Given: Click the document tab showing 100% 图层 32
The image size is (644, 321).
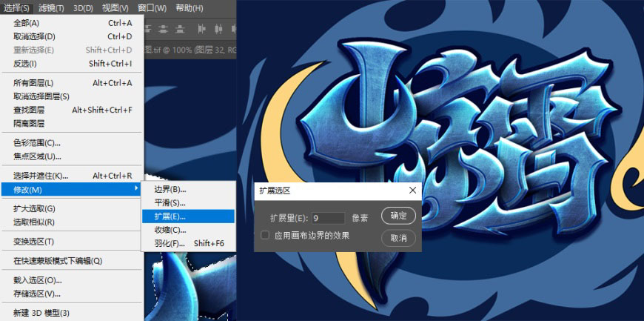Looking at the screenshot, I should (x=190, y=50).
